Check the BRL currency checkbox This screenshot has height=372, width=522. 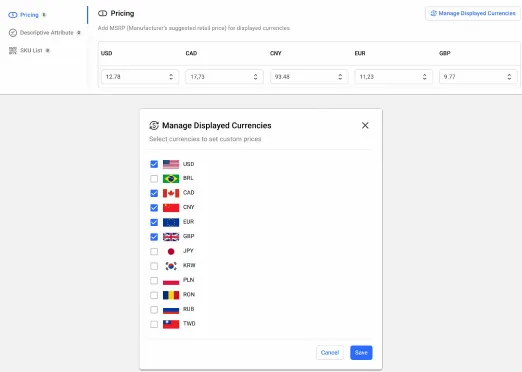pos(154,179)
